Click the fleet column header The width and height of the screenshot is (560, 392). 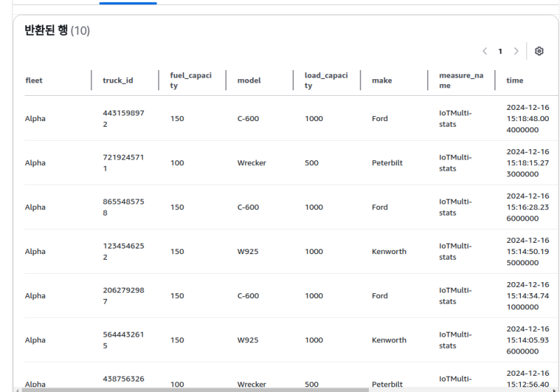pyautogui.click(x=34, y=80)
